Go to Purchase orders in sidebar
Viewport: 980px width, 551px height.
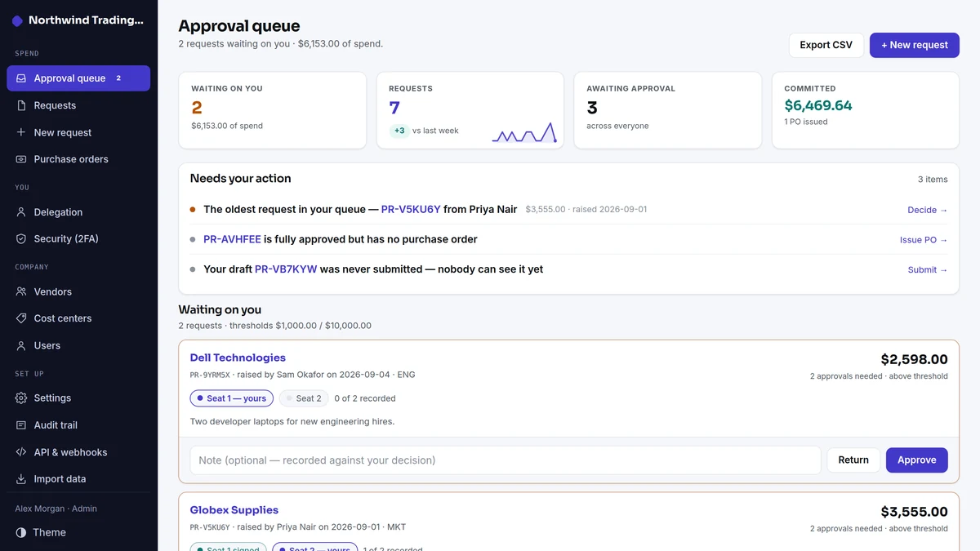click(x=78, y=159)
